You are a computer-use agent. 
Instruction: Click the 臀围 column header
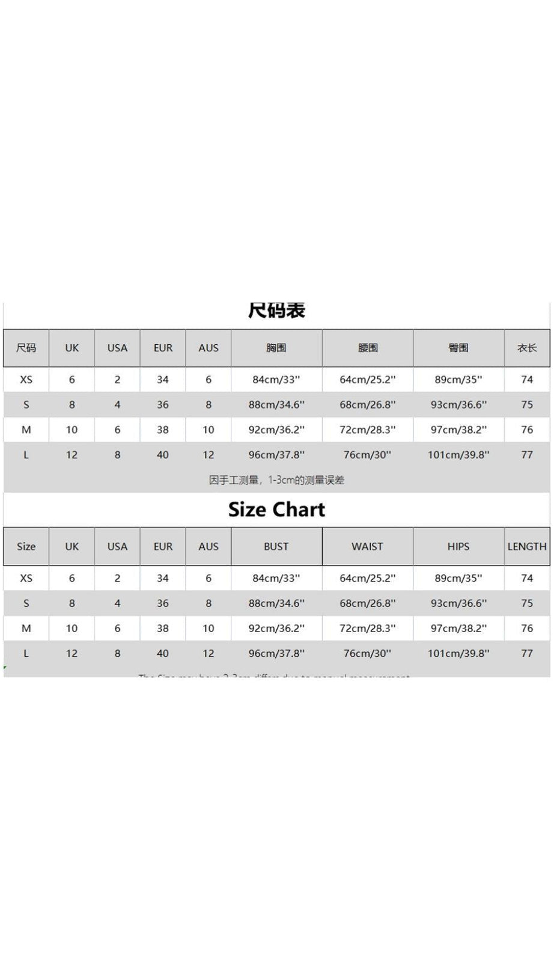point(458,348)
